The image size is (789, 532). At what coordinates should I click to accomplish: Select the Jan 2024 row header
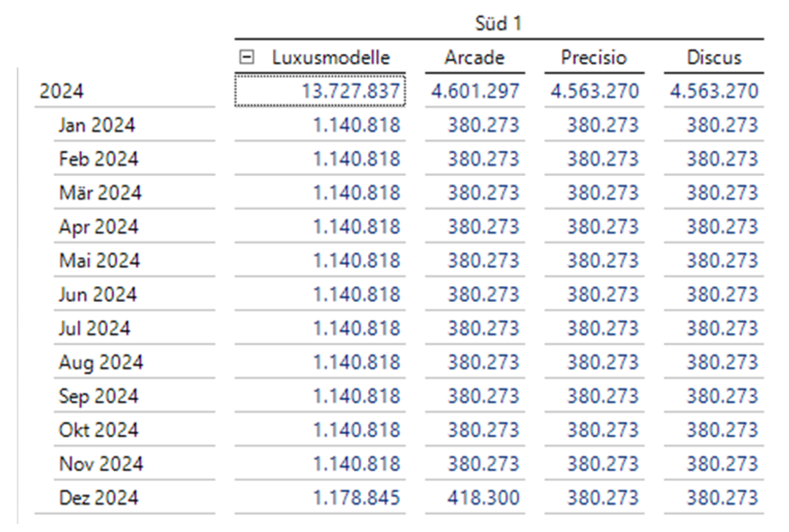tap(96, 126)
